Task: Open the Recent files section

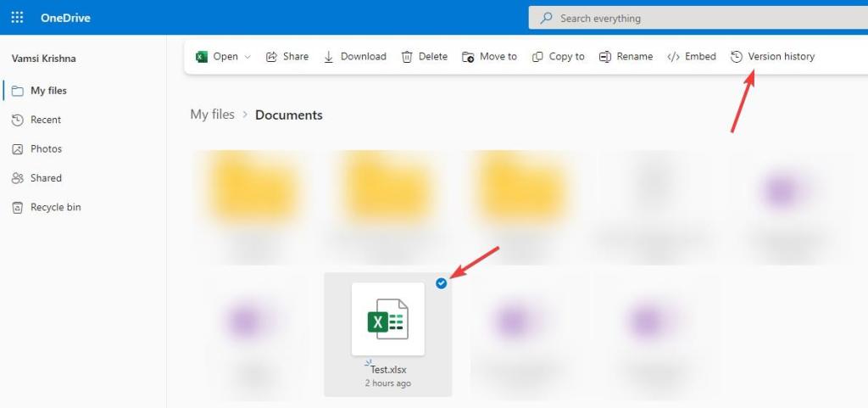Action: tap(46, 120)
